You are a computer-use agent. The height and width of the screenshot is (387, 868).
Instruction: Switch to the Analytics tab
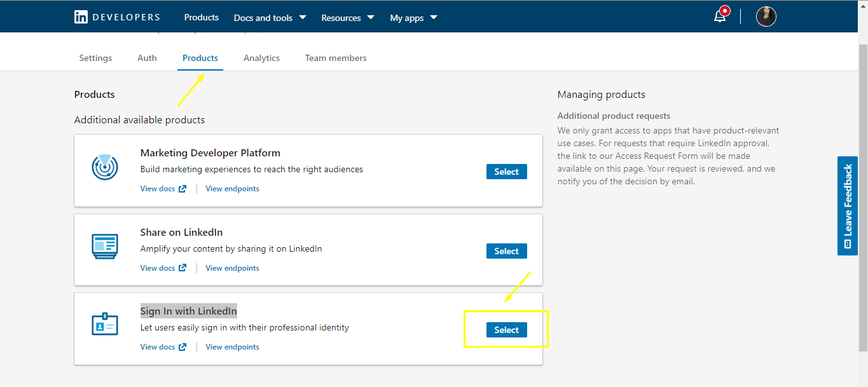click(x=261, y=58)
